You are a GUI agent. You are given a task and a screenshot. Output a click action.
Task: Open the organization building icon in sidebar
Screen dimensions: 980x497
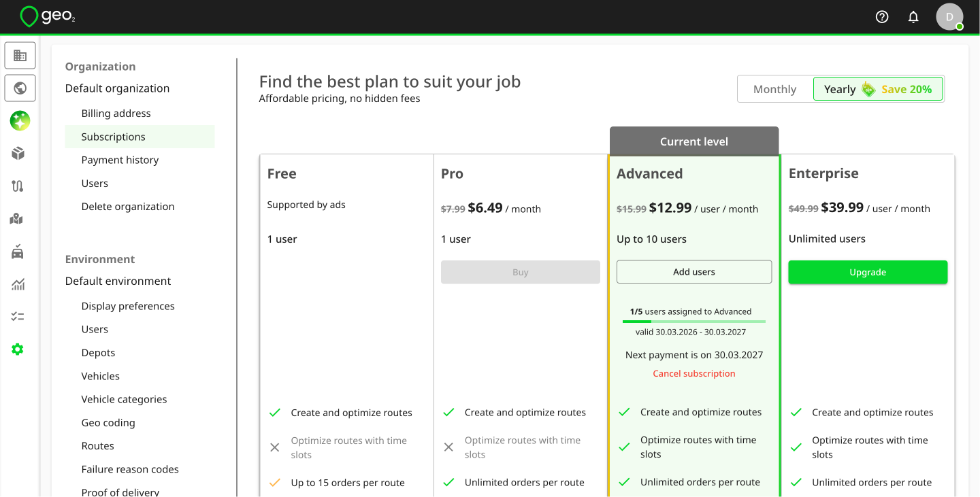coord(20,56)
